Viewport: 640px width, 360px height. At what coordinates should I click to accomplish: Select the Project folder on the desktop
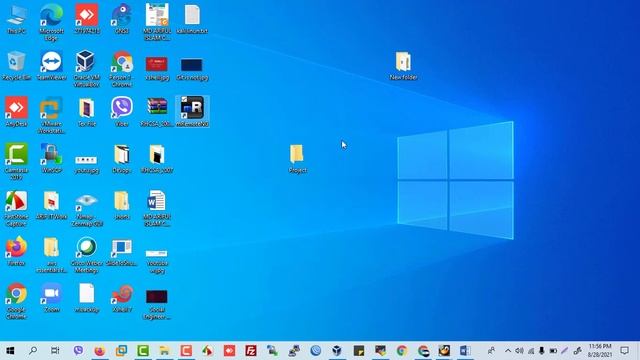point(297,158)
